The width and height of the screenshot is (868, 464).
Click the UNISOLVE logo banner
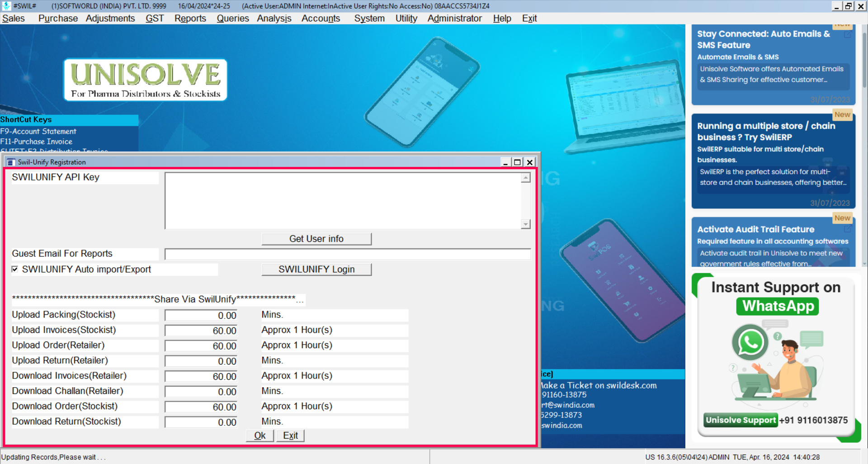point(145,80)
